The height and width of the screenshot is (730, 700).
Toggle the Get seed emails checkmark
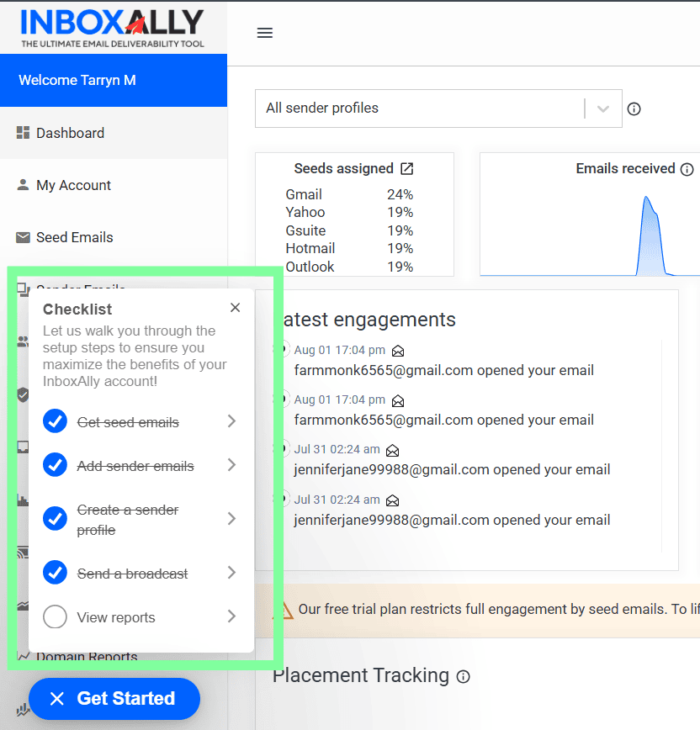55,421
